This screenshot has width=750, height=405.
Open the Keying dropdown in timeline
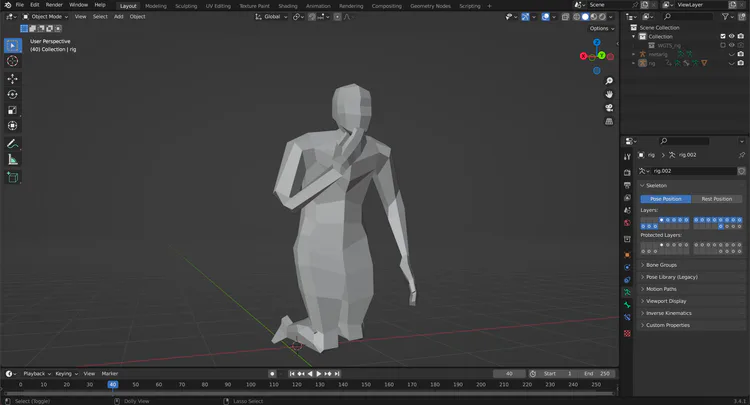[66, 374]
